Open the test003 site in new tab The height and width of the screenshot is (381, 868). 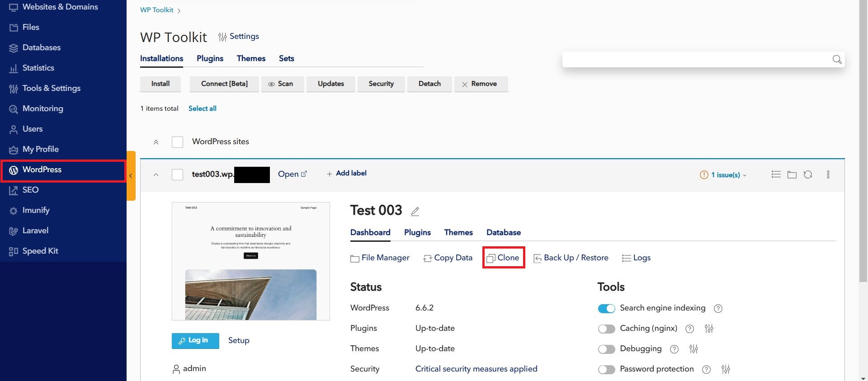[292, 174]
